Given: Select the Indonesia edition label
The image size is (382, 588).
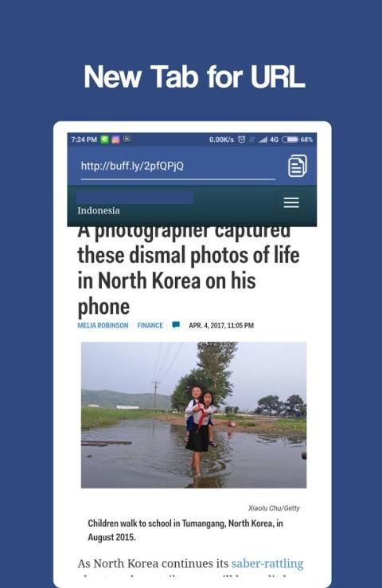Looking at the screenshot, I should tap(99, 211).
